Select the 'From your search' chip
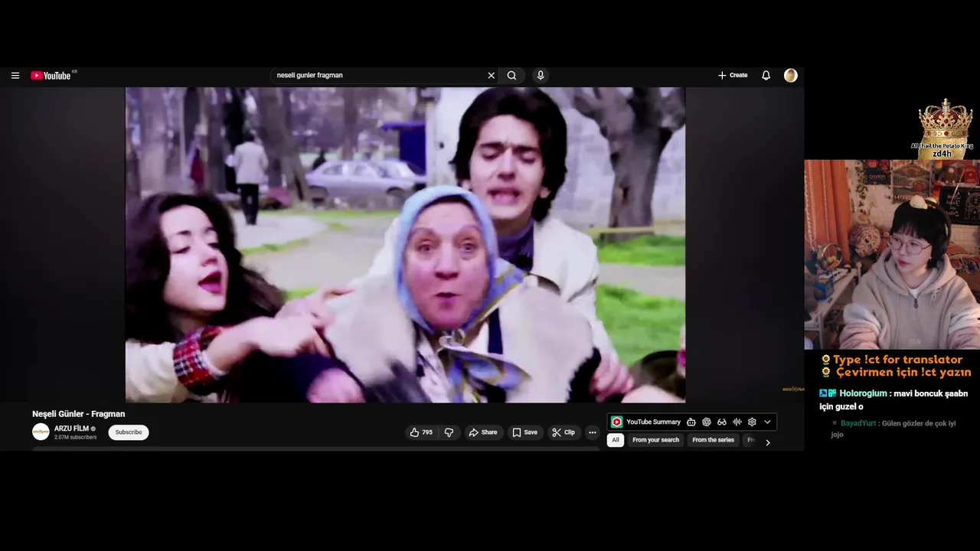 (x=655, y=440)
